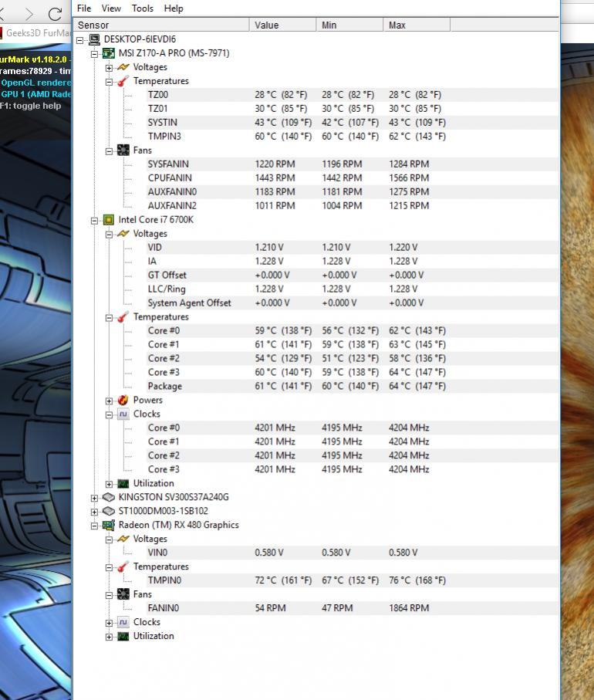Click the Radeon Temperatures thermometer icon
Viewport: 594px width, 700px height.
point(123,566)
